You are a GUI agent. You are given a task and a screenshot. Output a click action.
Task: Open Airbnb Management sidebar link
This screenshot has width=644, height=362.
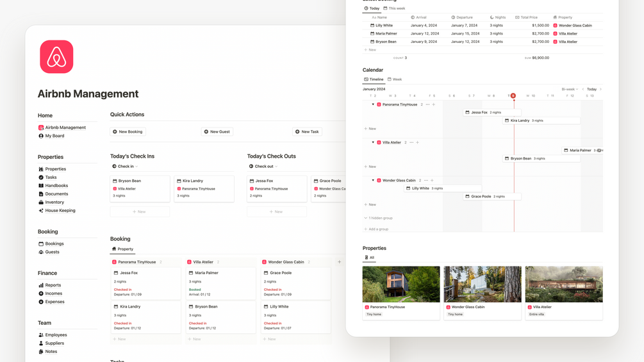click(62, 128)
